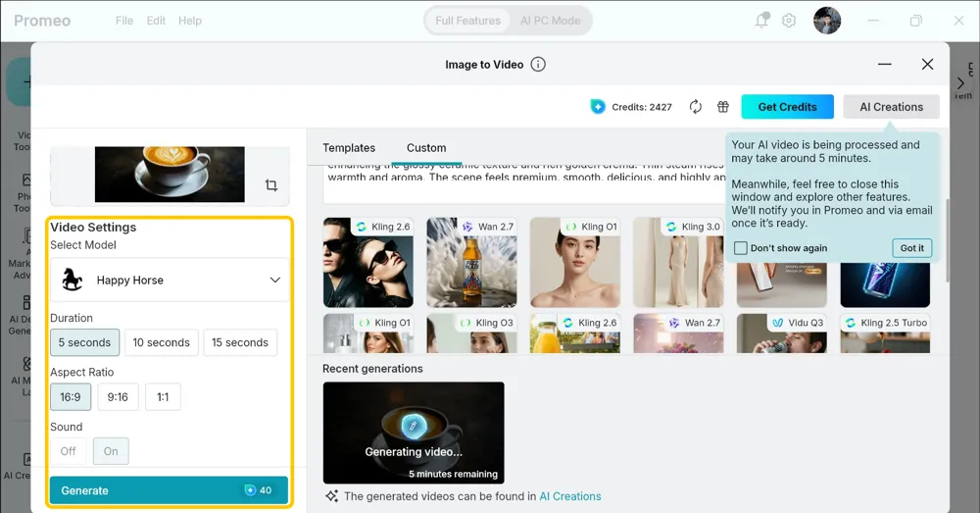Click the crop icon on coffee image

coord(271,185)
